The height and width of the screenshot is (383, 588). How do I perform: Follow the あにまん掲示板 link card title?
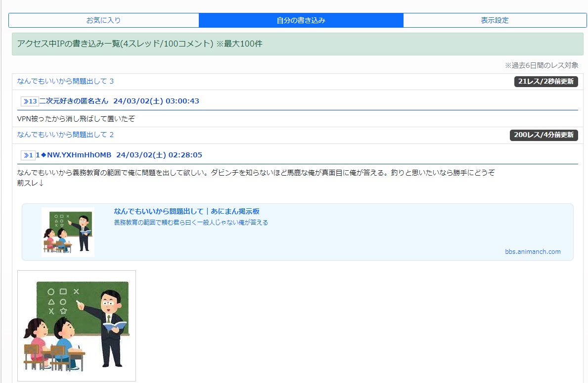pos(186,211)
